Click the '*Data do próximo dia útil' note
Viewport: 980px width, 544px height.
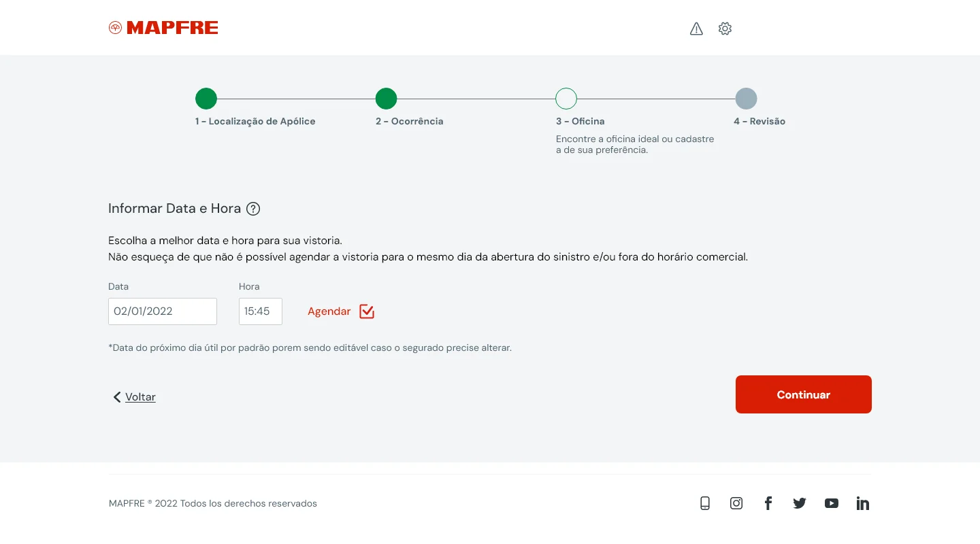point(310,347)
